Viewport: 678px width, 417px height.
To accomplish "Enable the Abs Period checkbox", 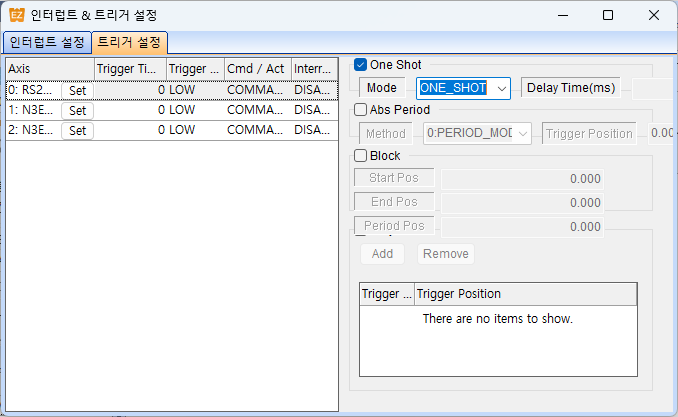I will [360, 110].
